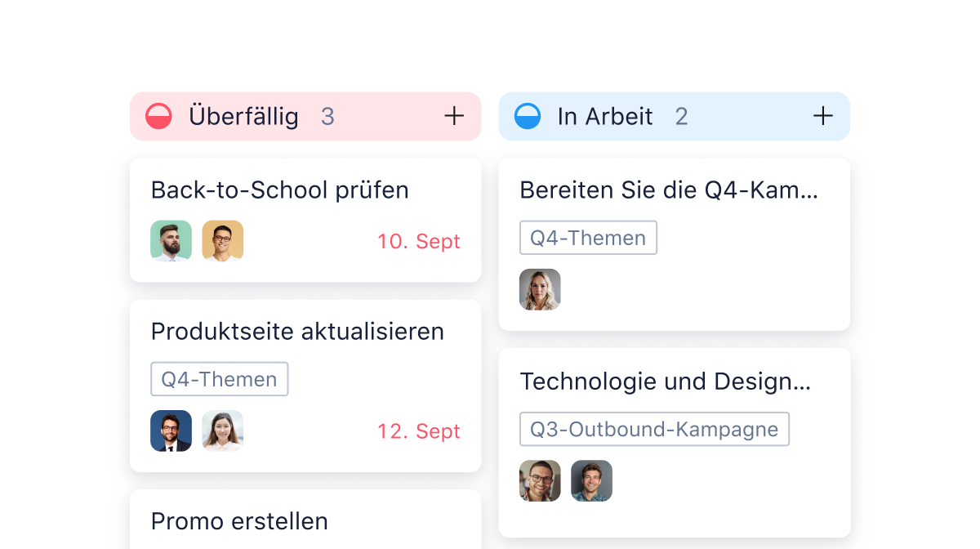This screenshot has height=549, width=980.
Task: Open the Produktseite aktualisieren card
Action: (x=296, y=332)
